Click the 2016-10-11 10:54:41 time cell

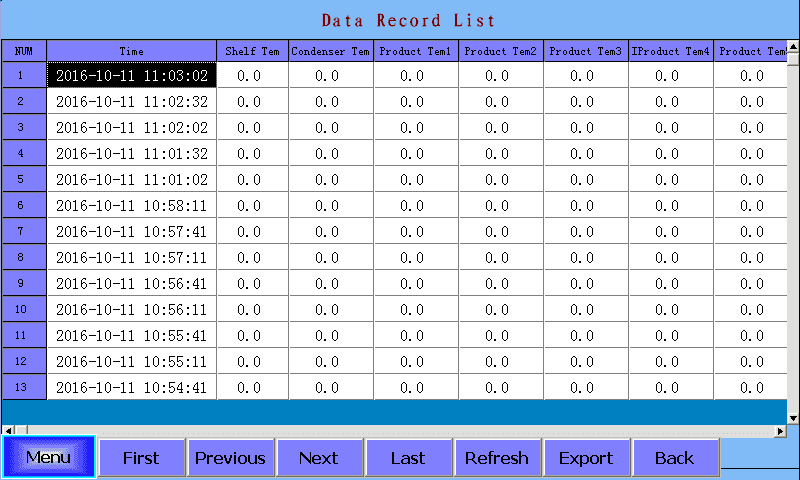click(131, 387)
